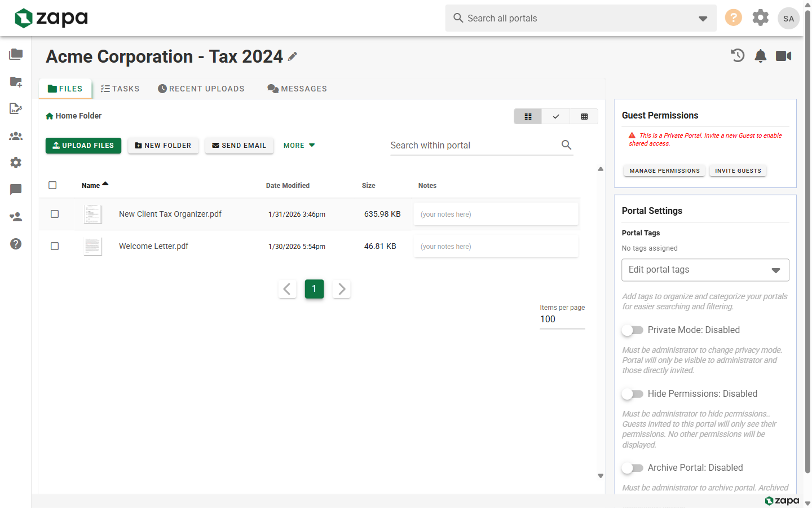This screenshot has height=508, width=812.
Task: Click the NEW FOLDER button
Action: click(163, 146)
